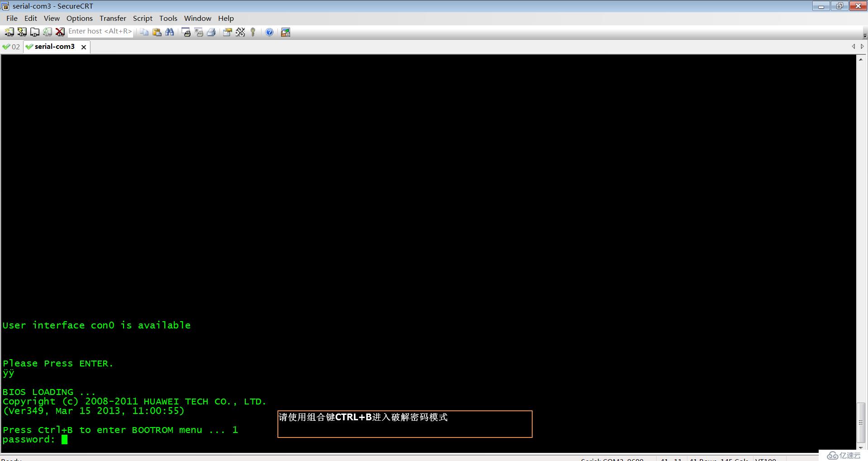Minimize the SecureCRT window
Viewport: 868px width, 461px height.
[x=821, y=6]
